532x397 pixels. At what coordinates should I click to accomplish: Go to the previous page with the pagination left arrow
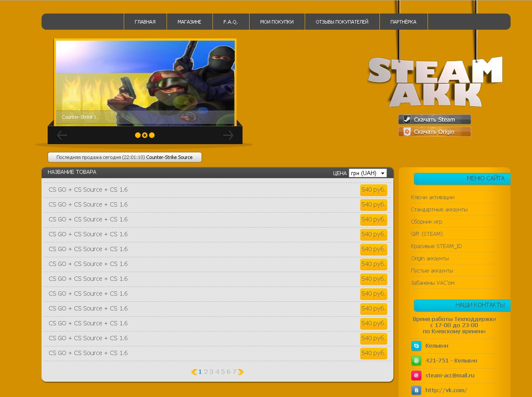(194, 372)
